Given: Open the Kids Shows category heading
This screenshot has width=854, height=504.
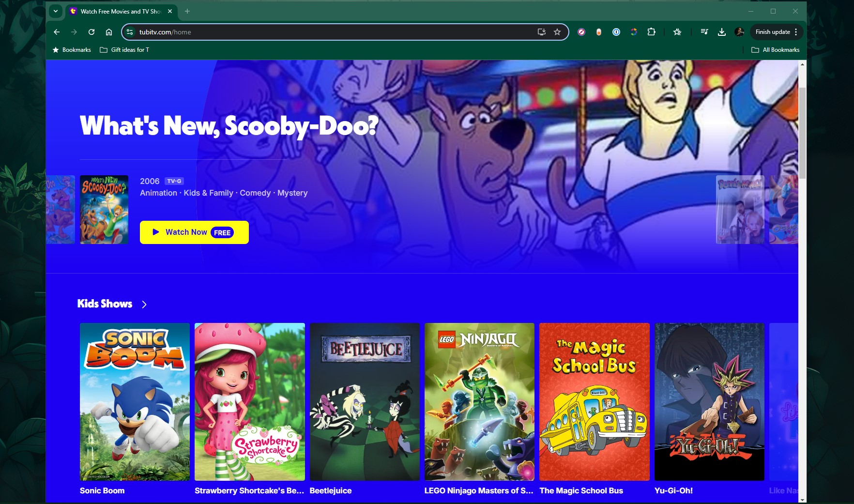Looking at the screenshot, I should click(105, 304).
